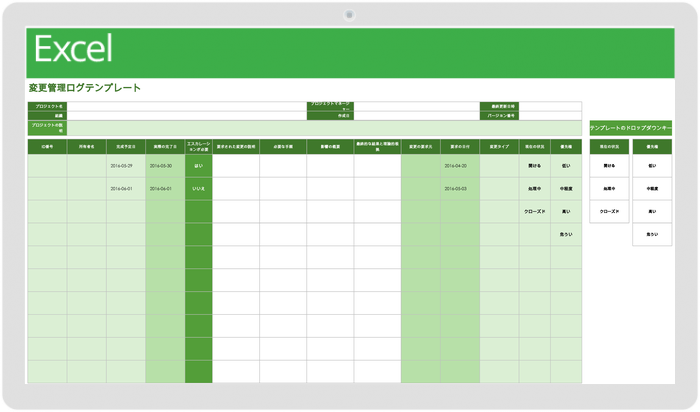Click the ID番号 column header

pyautogui.click(x=47, y=146)
